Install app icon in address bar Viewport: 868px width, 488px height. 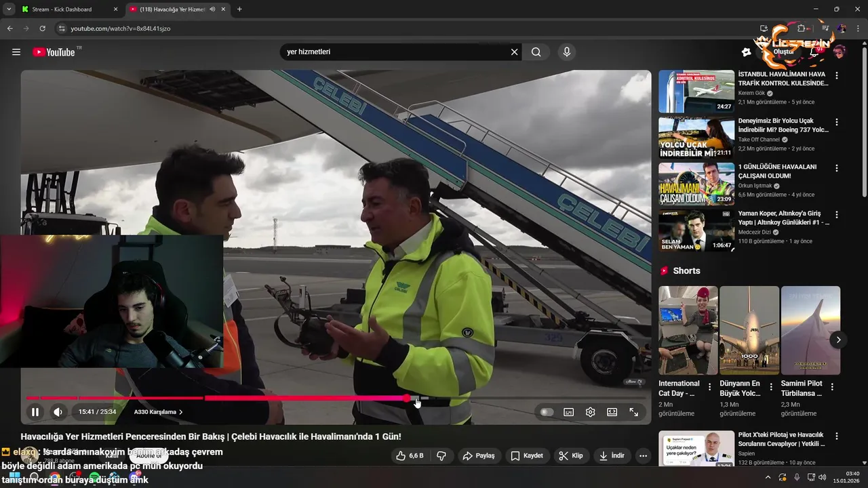tap(764, 28)
